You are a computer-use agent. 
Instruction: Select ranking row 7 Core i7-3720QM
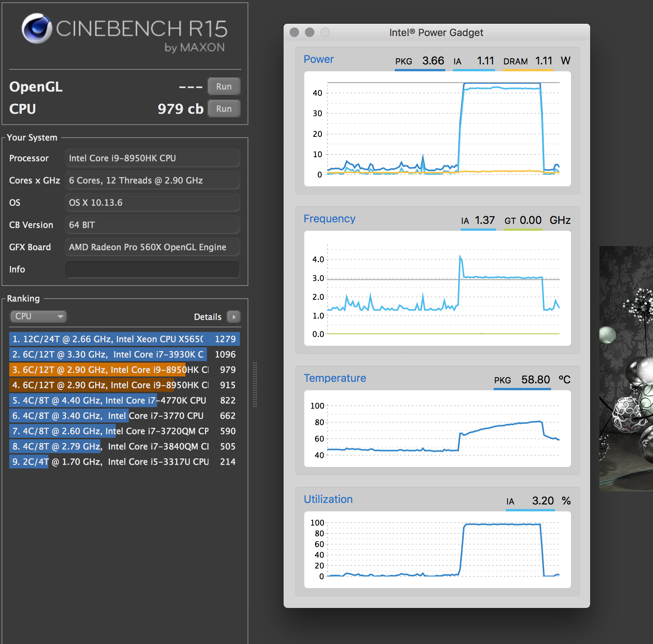click(x=125, y=431)
